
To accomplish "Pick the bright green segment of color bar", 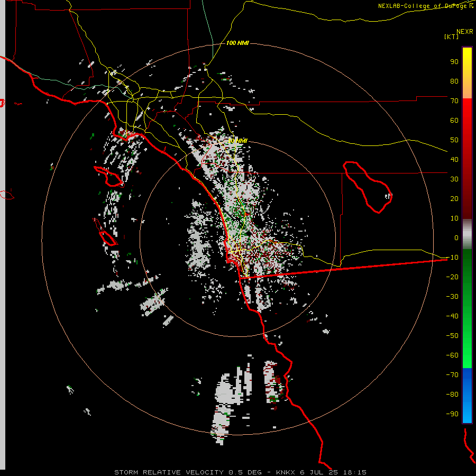I will (467, 309).
